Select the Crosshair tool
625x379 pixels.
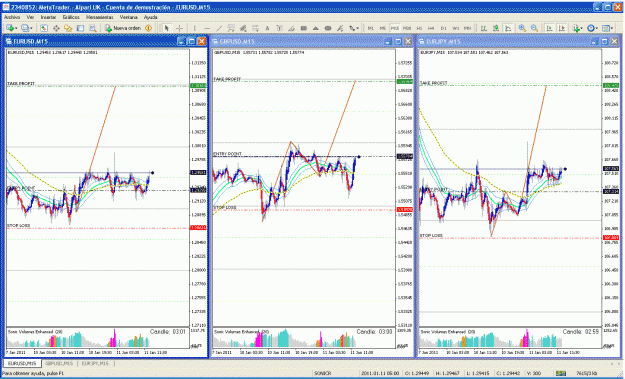tap(179, 28)
